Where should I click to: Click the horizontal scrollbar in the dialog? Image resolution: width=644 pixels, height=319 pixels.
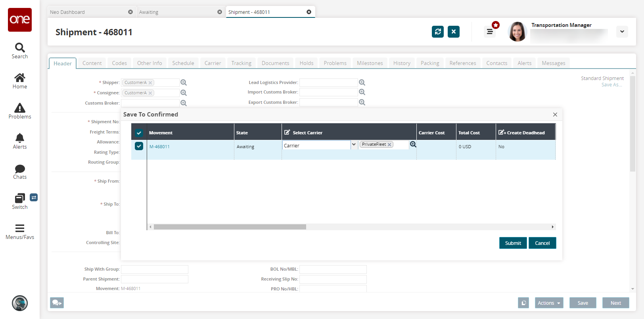click(230, 227)
